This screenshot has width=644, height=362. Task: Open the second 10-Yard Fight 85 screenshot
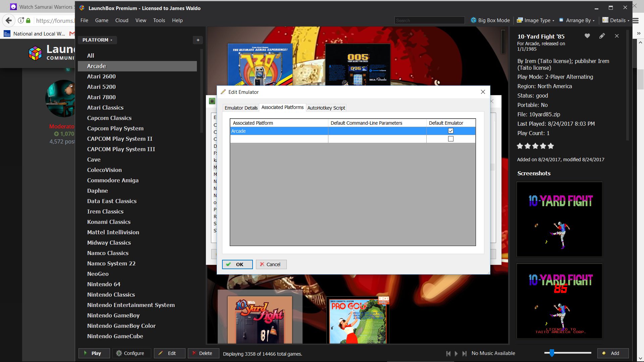tap(559, 301)
